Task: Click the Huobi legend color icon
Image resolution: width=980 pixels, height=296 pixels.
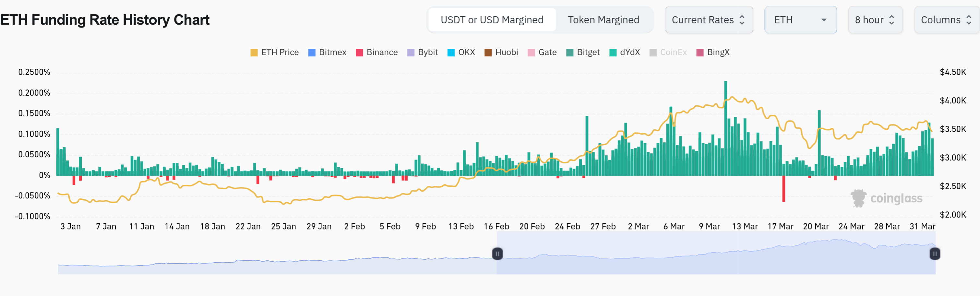Action: [488, 53]
